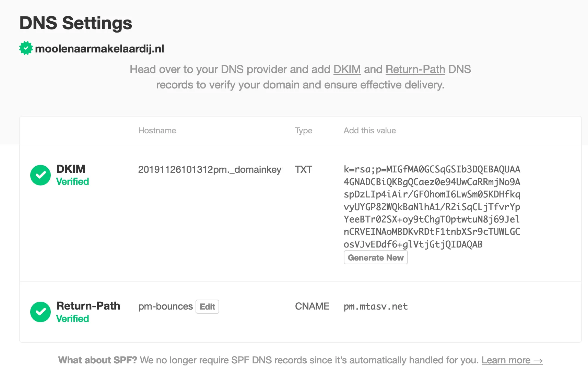Click the pm.mtasv.net CNAME value

point(375,306)
